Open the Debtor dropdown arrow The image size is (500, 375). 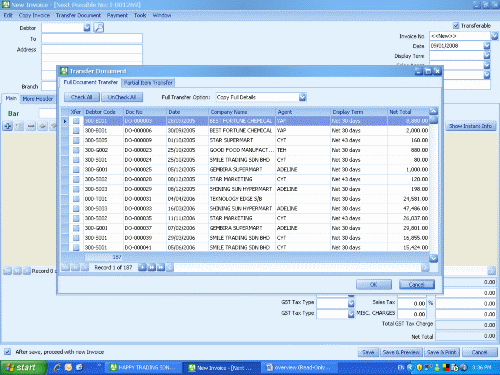point(87,28)
